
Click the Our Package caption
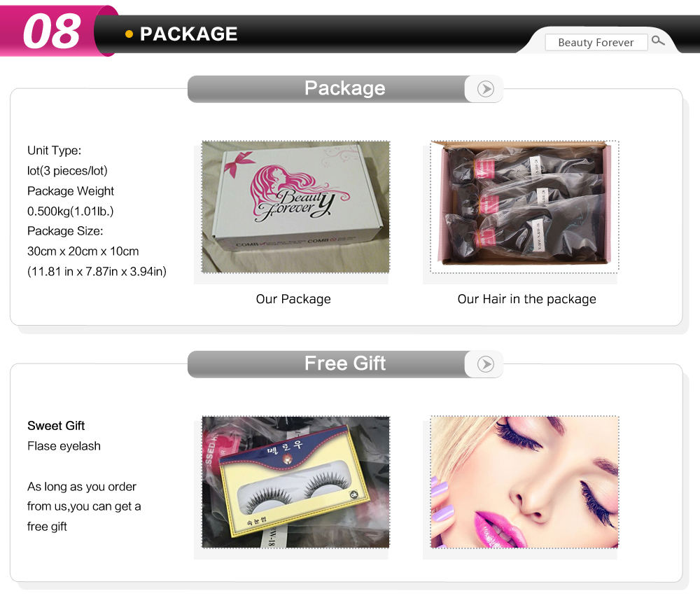click(x=293, y=299)
